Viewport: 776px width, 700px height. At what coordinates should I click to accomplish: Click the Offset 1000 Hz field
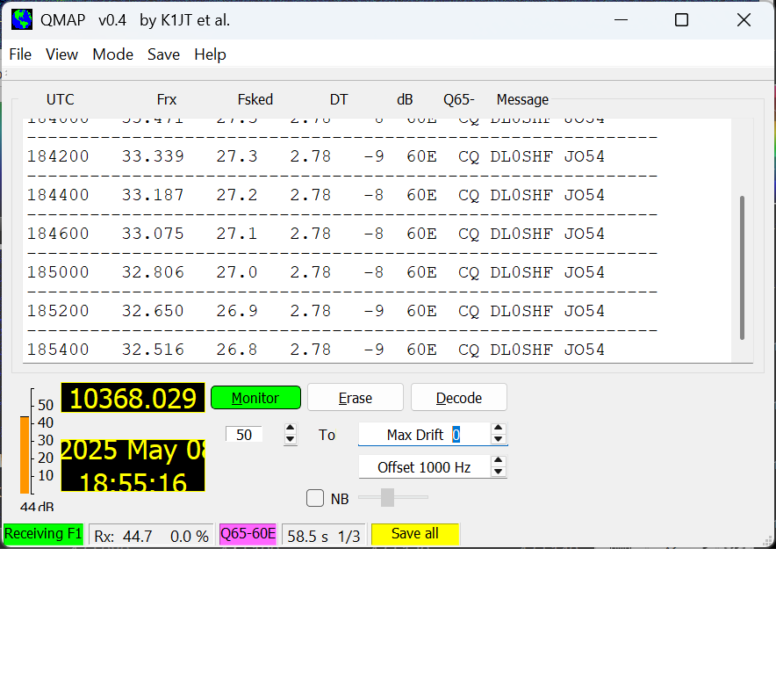[x=424, y=467]
